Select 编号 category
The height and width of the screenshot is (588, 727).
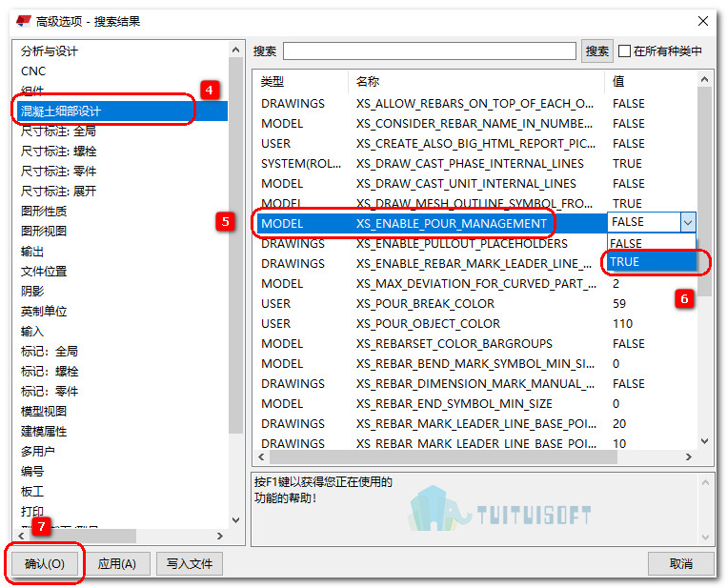point(32,471)
